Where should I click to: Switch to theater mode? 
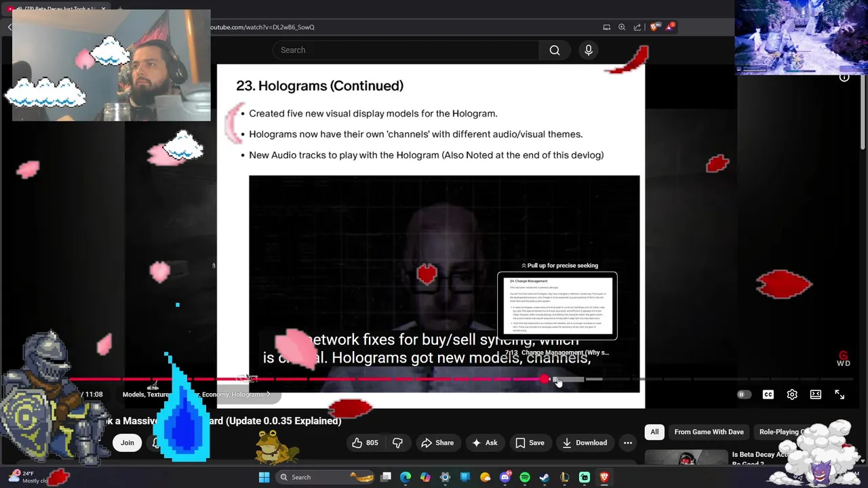click(816, 394)
